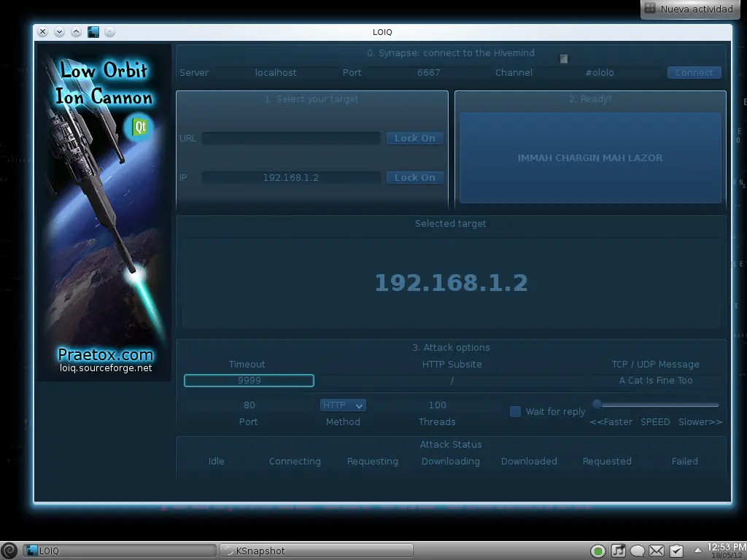Toggle the small checkbox beside the Synapse heading
Screen dimensions: 747x560
(564, 59)
